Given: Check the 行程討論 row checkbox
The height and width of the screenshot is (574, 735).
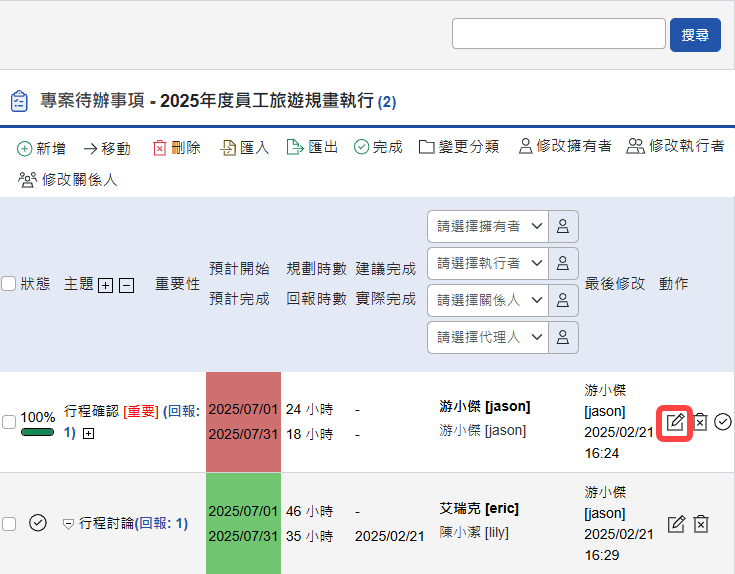Looking at the screenshot, I should 9,524.
